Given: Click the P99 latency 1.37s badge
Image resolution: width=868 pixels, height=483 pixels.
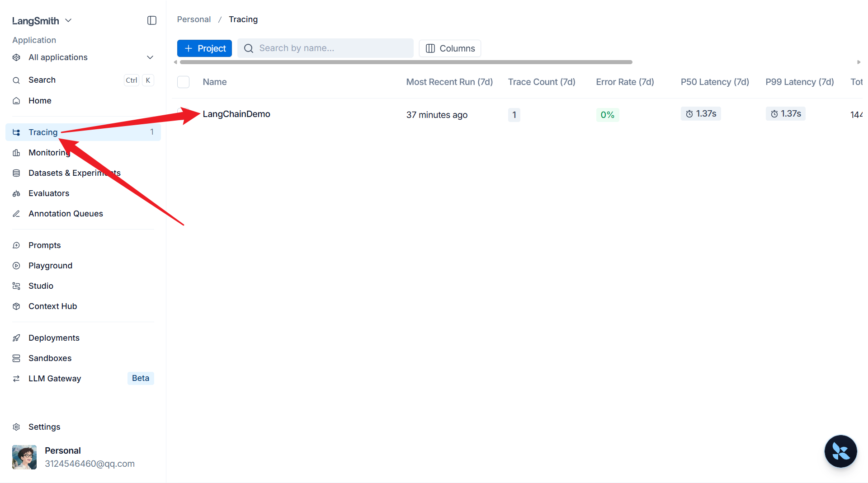Looking at the screenshot, I should (786, 114).
